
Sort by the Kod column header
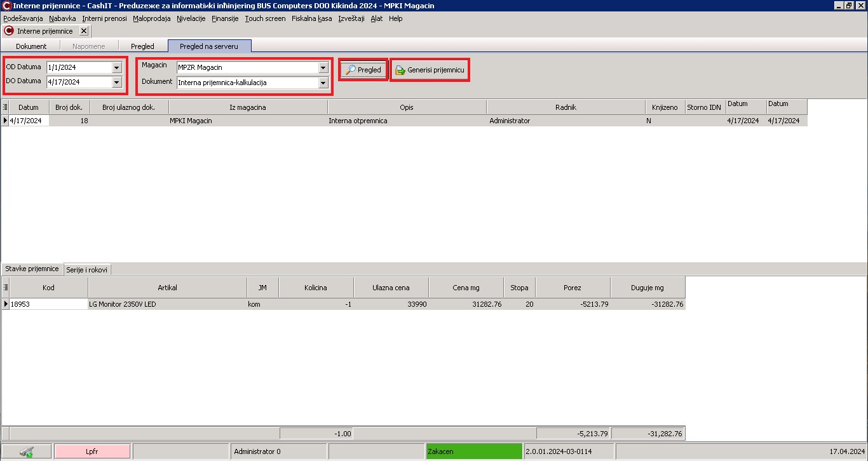tap(48, 288)
